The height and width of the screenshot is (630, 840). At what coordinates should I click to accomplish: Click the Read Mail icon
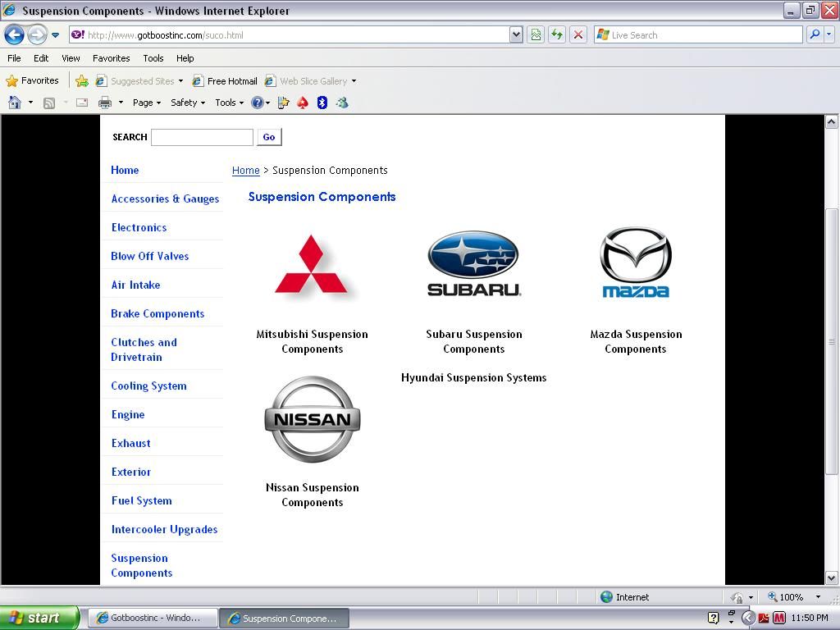82,103
